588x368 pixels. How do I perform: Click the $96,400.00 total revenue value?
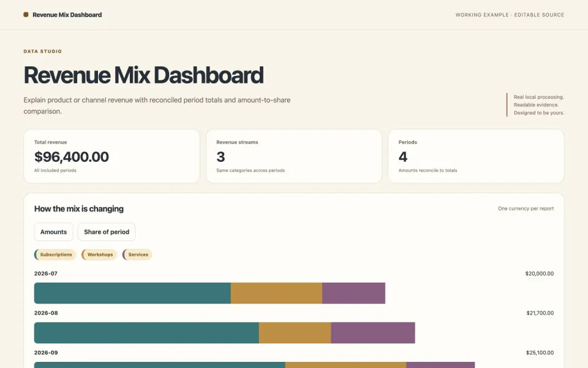[72, 156]
